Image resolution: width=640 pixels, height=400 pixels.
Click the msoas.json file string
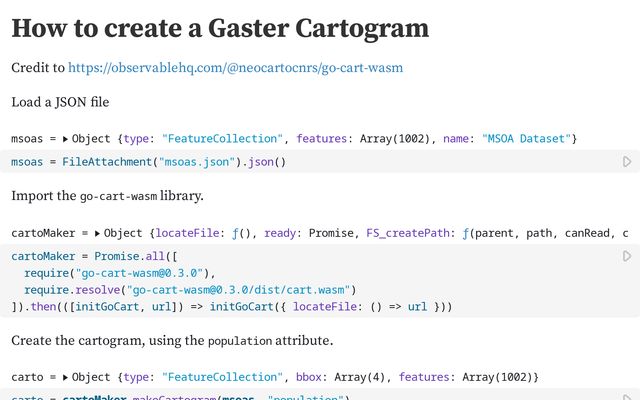point(197,162)
